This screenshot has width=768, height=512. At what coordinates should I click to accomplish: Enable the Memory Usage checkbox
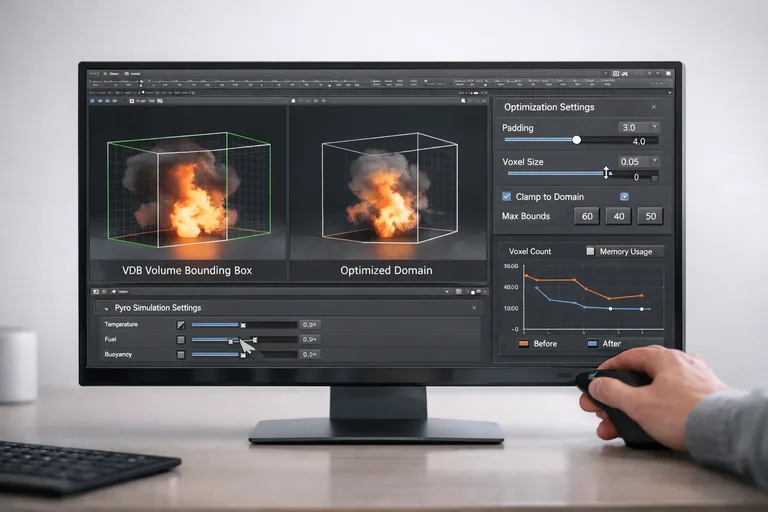click(590, 251)
